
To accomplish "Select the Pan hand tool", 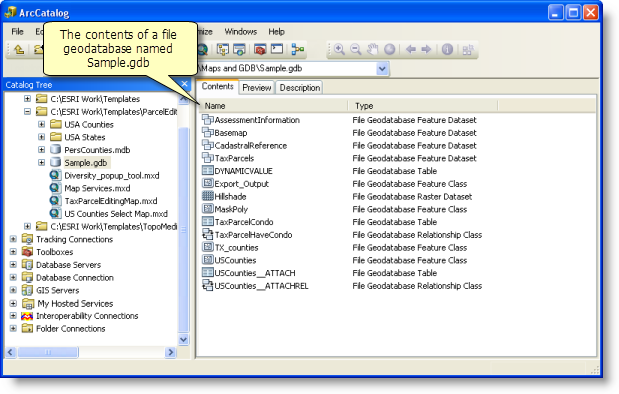I will pyautogui.click(x=372, y=49).
